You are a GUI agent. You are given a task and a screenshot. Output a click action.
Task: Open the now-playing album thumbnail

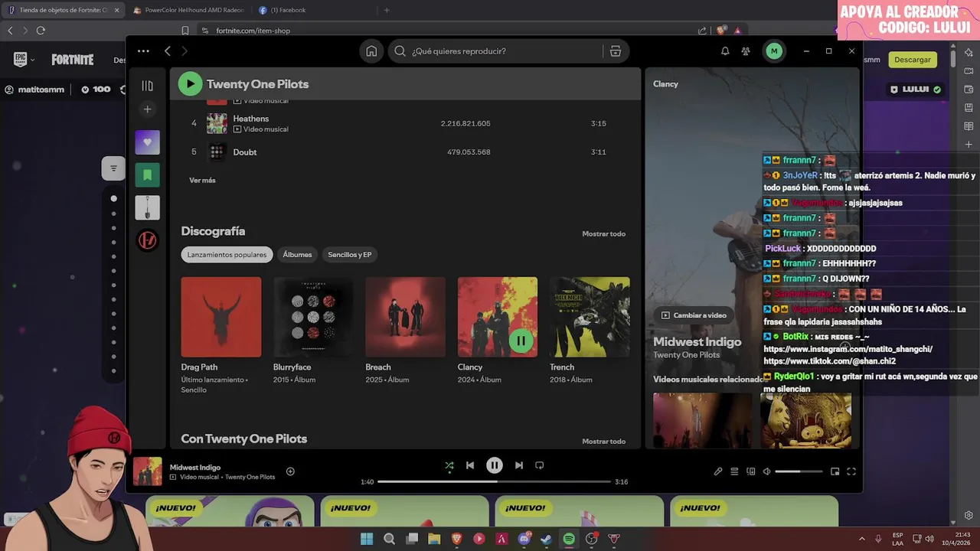pos(148,471)
